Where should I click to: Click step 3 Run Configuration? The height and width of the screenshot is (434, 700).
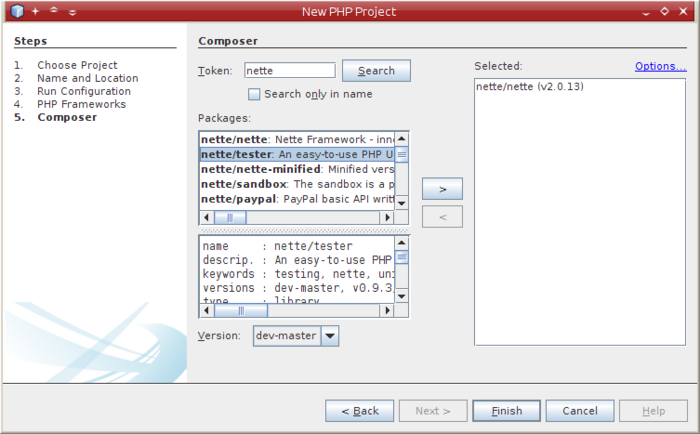[84, 91]
